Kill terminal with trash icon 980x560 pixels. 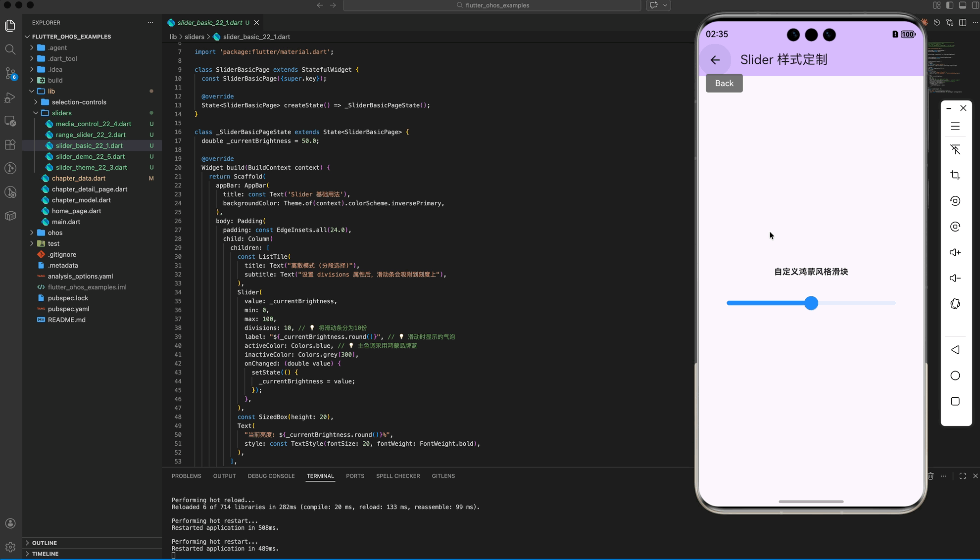[931, 476]
